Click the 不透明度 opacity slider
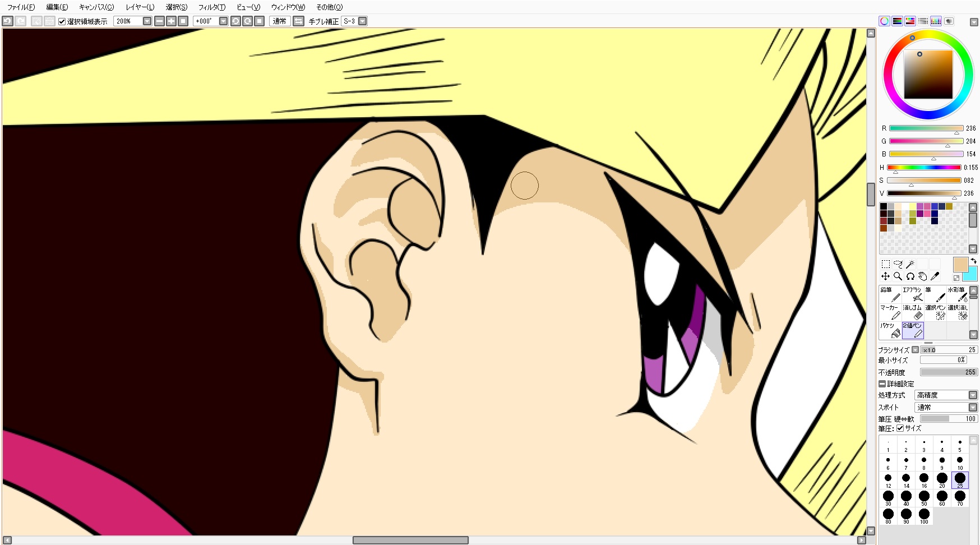The width and height of the screenshot is (980, 545). 949,372
